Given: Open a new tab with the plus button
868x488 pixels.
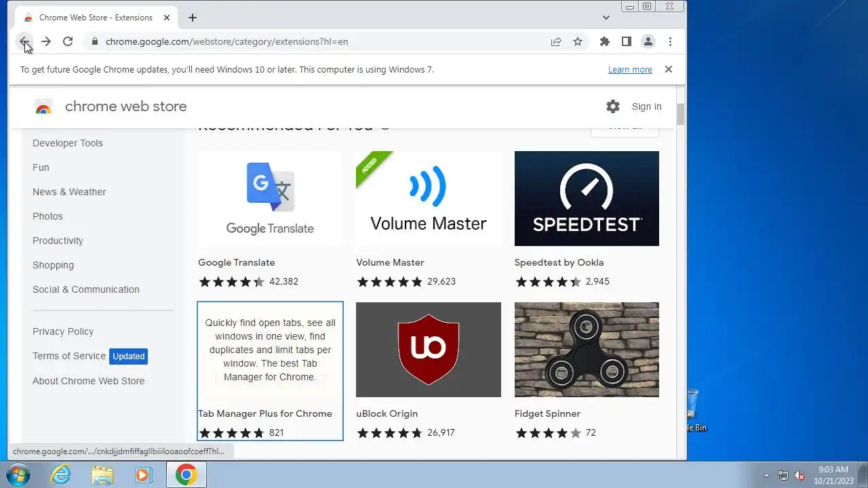Looking at the screenshot, I should click(x=193, y=18).
